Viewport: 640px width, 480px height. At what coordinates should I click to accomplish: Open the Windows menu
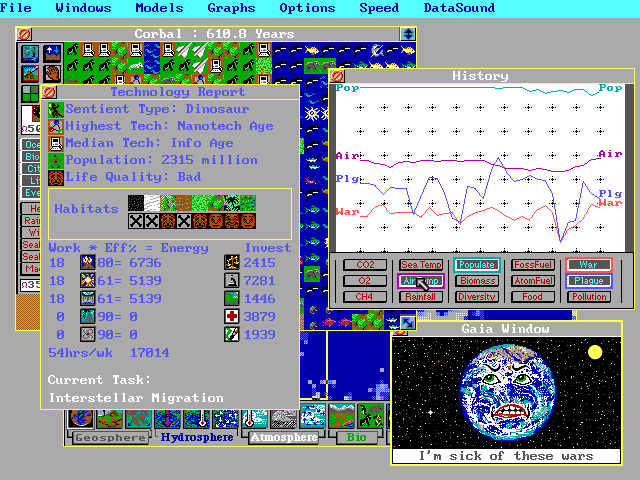tap(83, 8)
